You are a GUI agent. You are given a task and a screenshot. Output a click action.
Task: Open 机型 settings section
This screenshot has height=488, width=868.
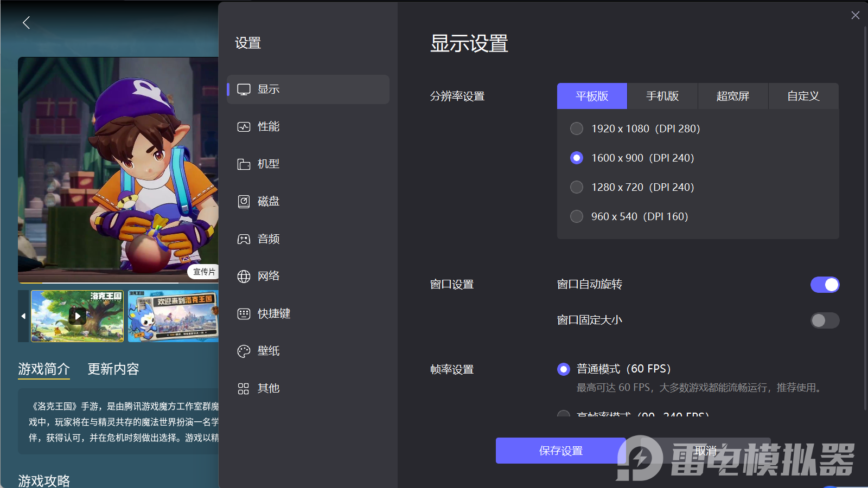tap(308, 164)
